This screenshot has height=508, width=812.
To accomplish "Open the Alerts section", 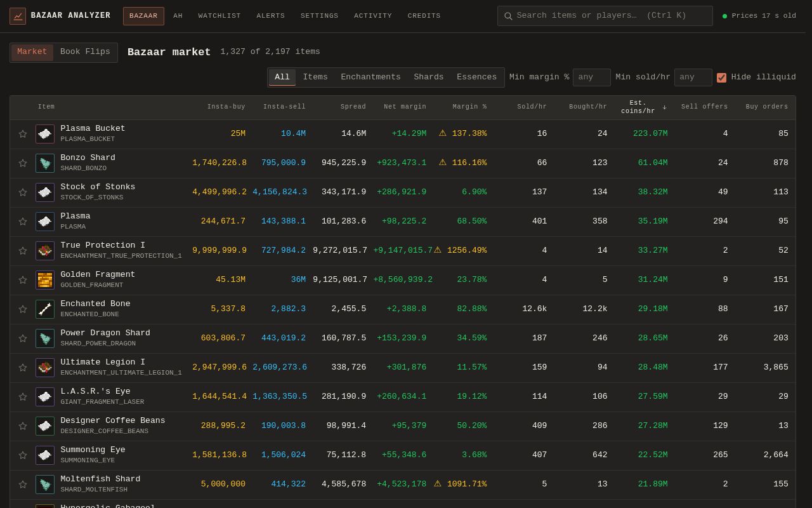I will (271, 16).
